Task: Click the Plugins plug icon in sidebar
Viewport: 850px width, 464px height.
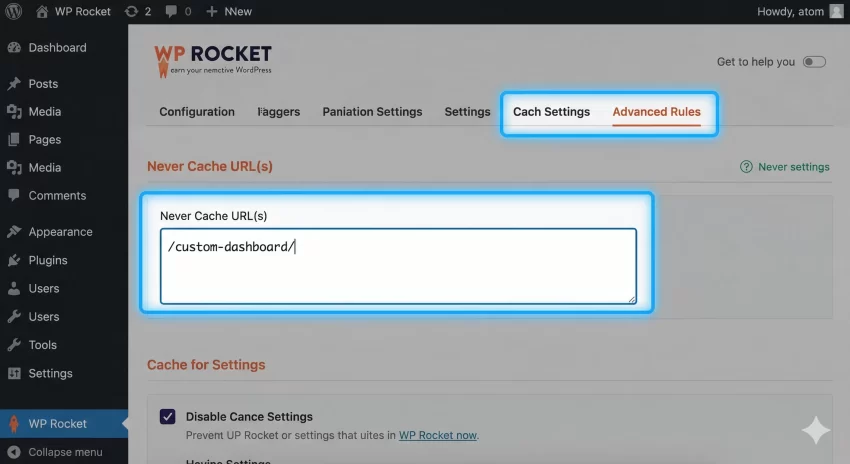Action: 14,260
